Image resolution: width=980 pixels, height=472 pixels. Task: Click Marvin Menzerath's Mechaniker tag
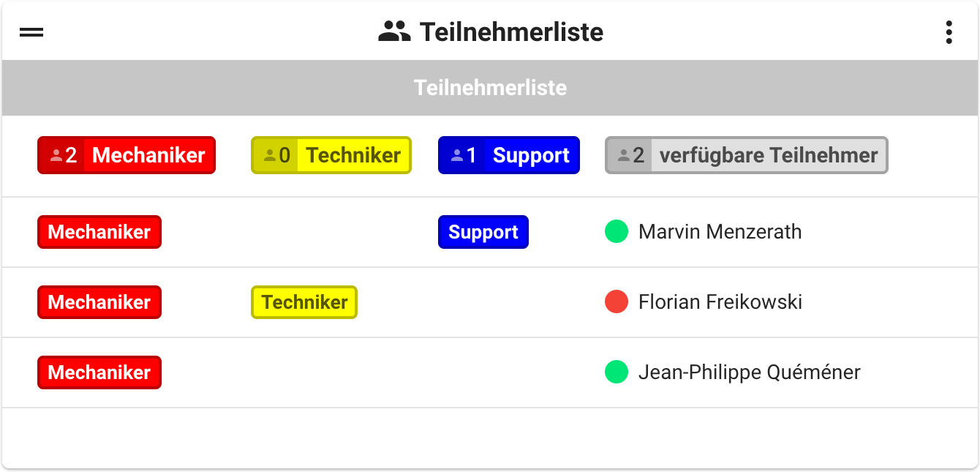click(x=99, y=232)
